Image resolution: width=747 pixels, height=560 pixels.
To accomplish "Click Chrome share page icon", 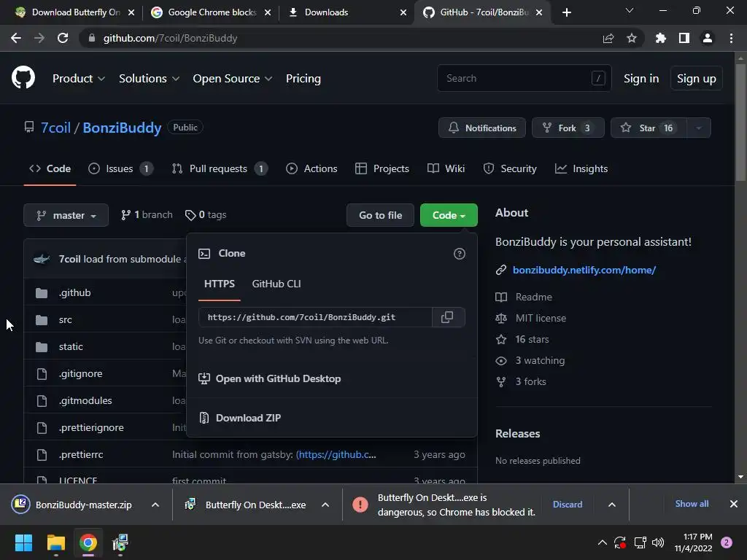I will coord(608,38).
